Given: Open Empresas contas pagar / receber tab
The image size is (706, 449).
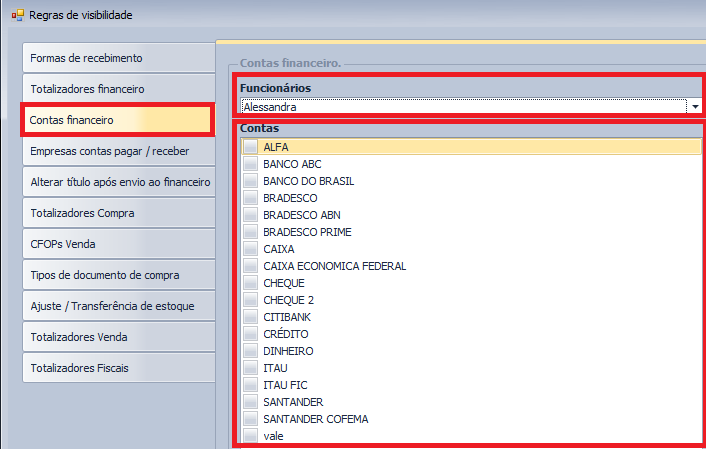Looking at the screenshot, I should point(119,151).
